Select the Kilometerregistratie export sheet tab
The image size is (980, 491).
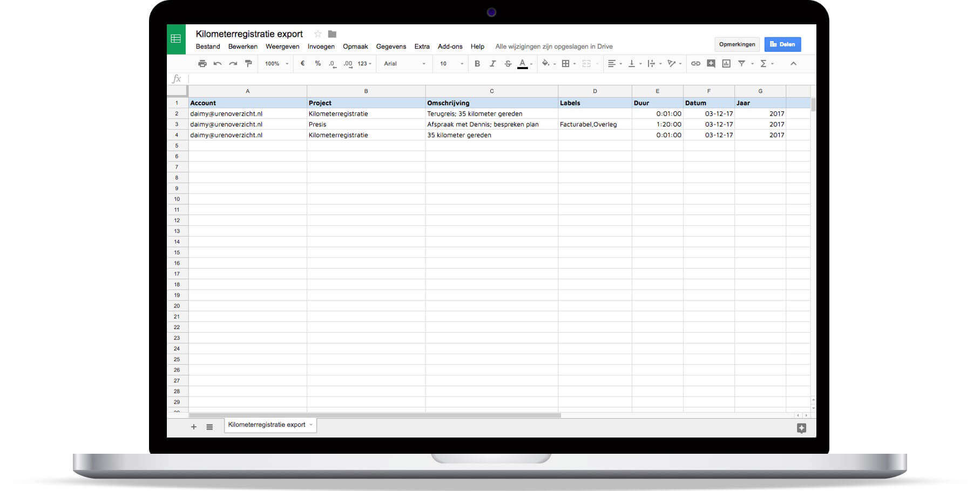coord(270,425)
